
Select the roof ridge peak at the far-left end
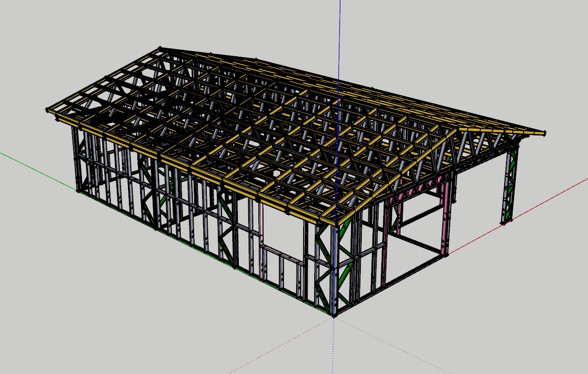(160, 48)
